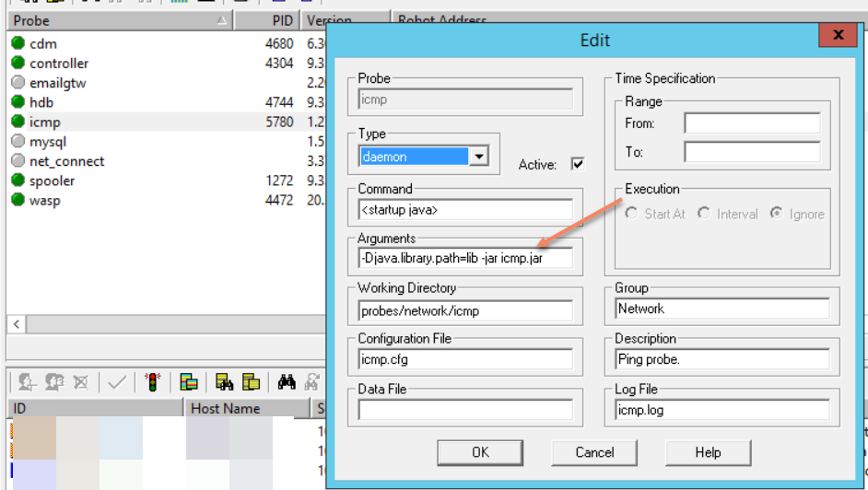
Task: Select the spooler probe name
Action: point(52,181)
